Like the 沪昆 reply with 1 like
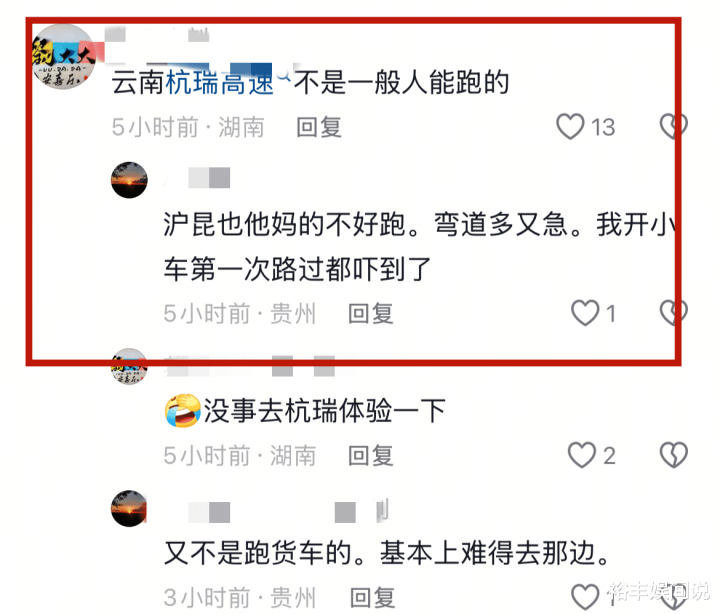720x614 pixels. 585,313
